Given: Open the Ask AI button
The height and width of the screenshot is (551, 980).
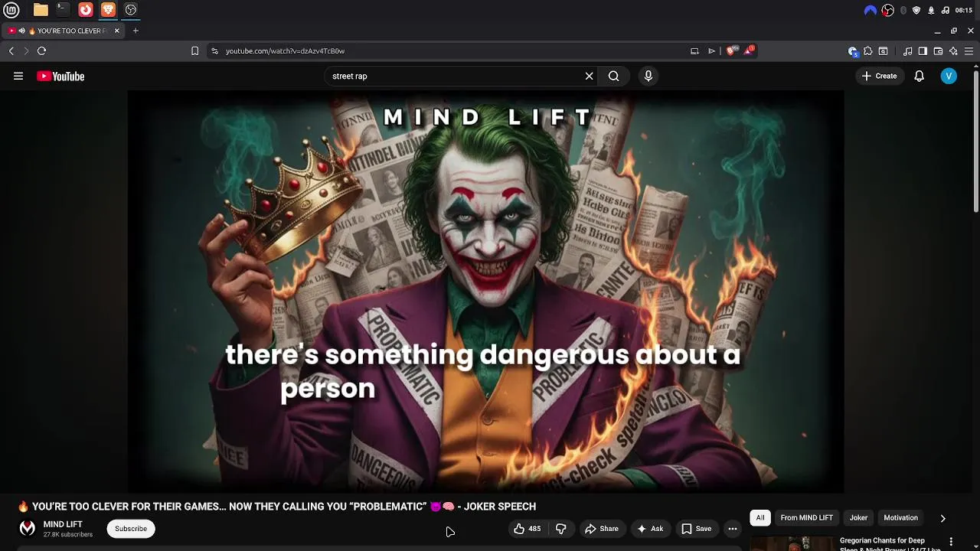Looking at the screenshot, I should (650, 529).
